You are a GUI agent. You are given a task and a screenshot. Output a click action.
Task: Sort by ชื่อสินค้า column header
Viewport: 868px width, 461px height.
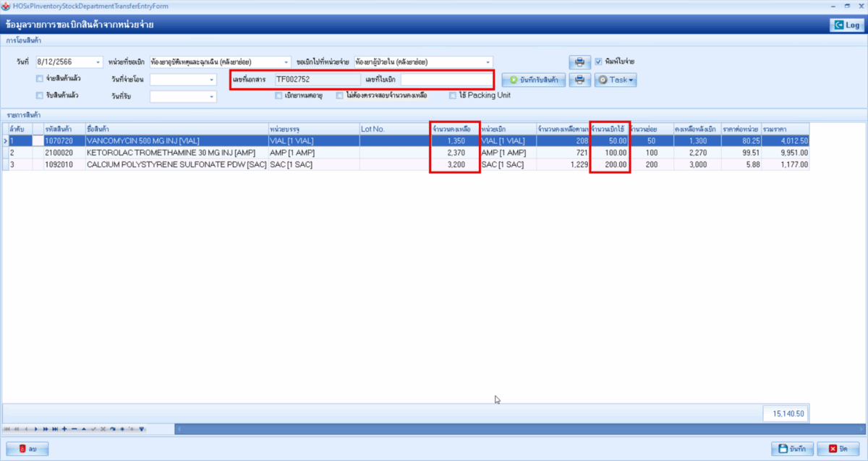tap(174, 129)
